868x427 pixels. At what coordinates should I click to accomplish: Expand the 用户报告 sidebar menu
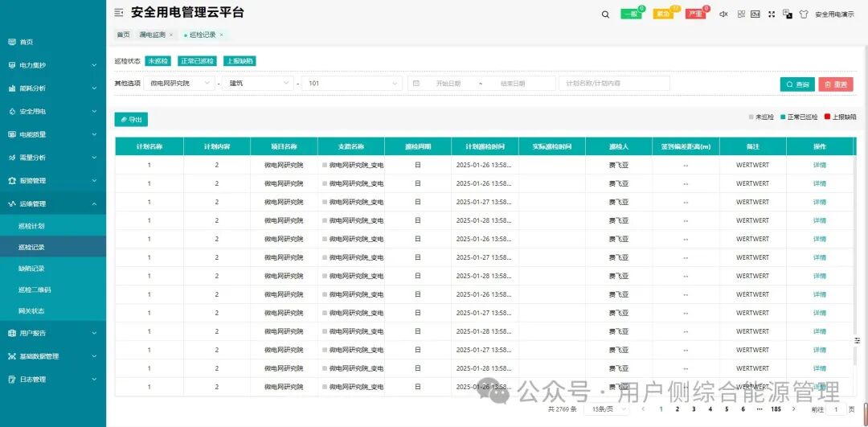[52, 334]
